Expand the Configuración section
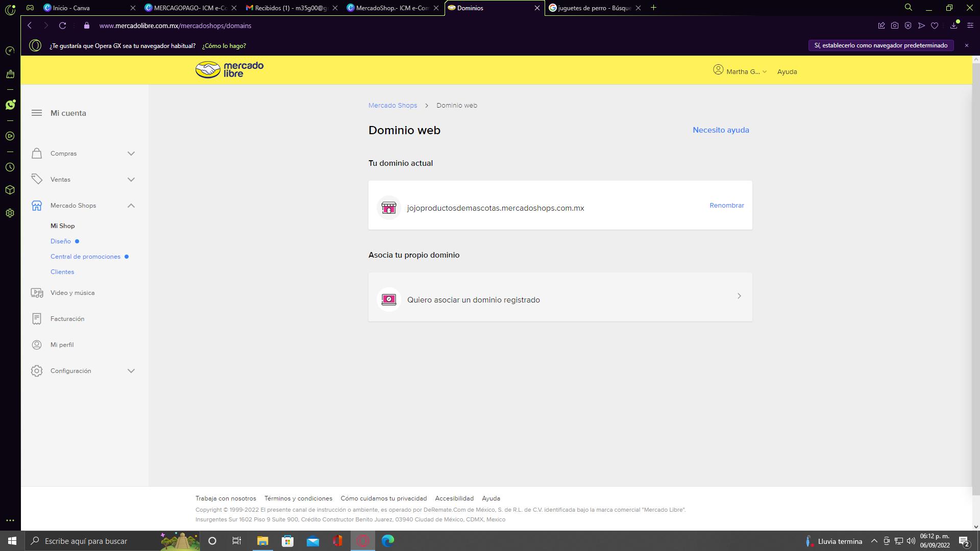The height and width of the screenshot is (551, 980). [x=131, y=371]
